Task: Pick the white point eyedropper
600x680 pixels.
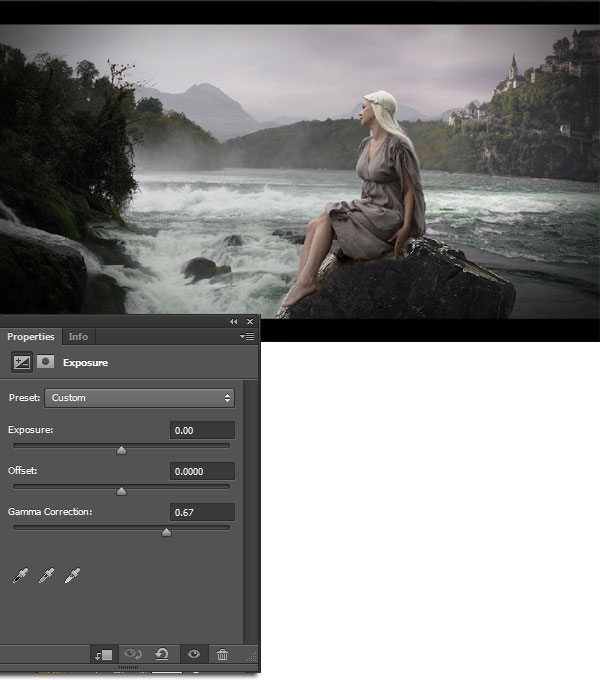Action: [x=72, y=575]
